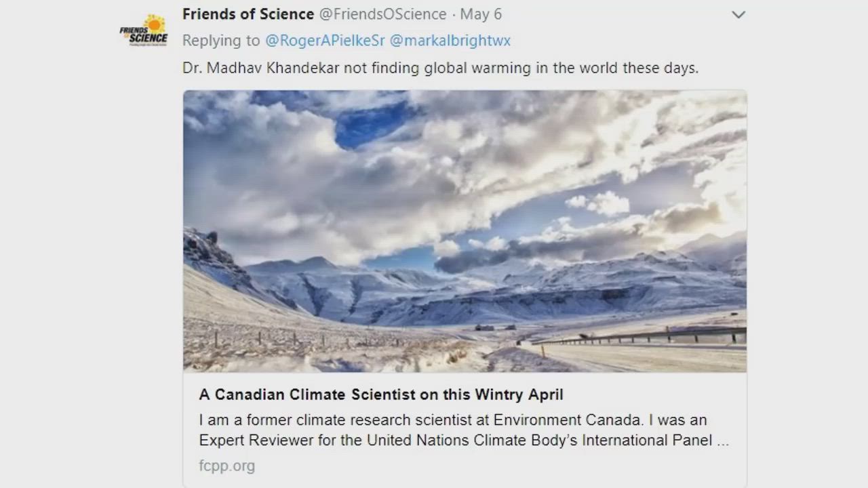Expand the tweet options chevron
The image size is (868, 488).
(x=738, y=14)
